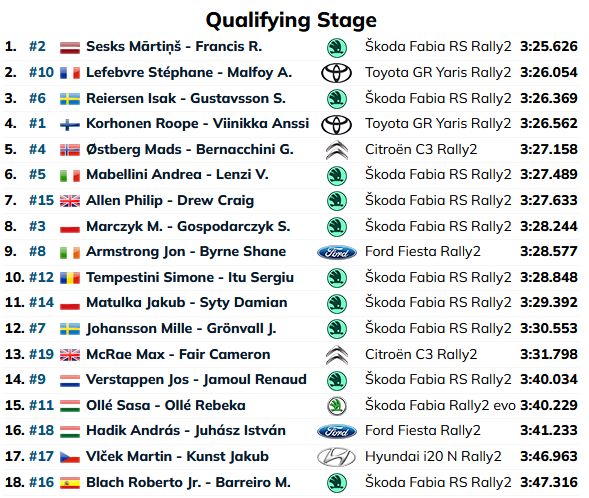Select Verstappen Jos - Jamoul Renaud entry
Screen dimensions: 589x498
(x=196, y=380)
